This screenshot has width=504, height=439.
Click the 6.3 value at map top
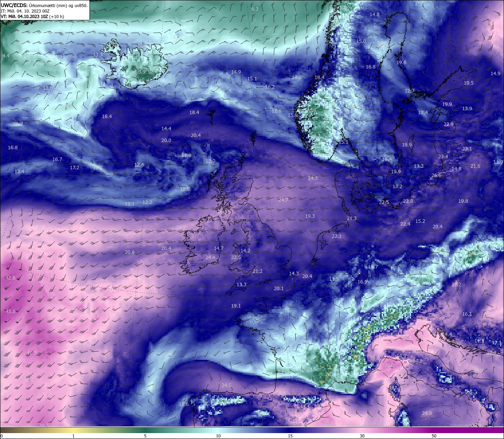pos(255,9)
